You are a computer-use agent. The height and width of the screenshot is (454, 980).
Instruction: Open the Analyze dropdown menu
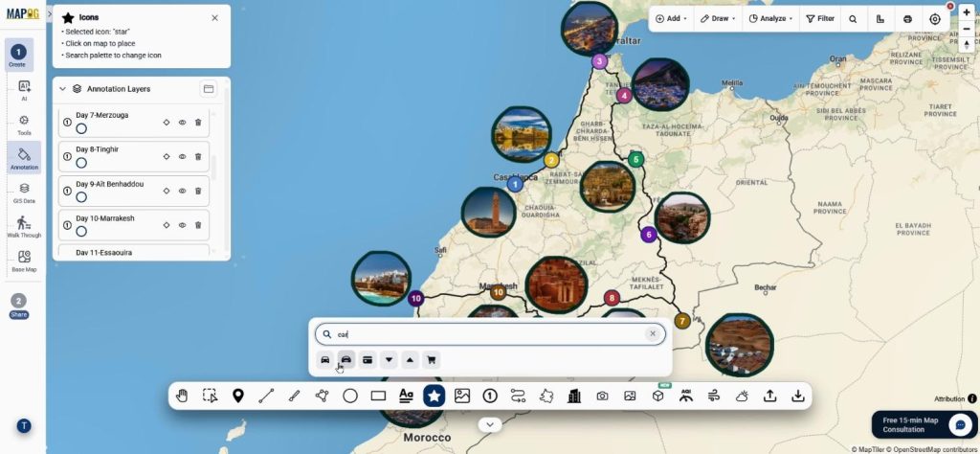[x=770, y=19]
